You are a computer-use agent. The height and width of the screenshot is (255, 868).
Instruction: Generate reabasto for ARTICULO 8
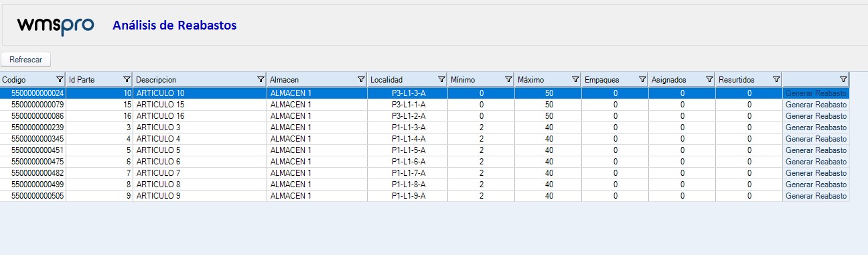[816, 185]
